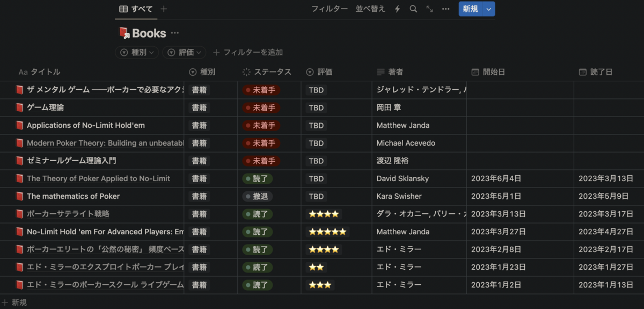Screen dimensions: 644x309
Task: Open search with the magnifier icon
Action: point(413,9)
